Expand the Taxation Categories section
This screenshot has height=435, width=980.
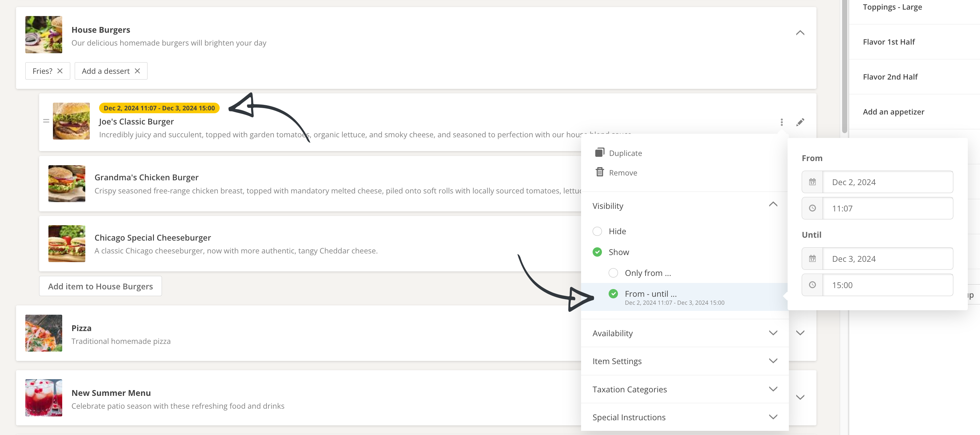[773, 389]
